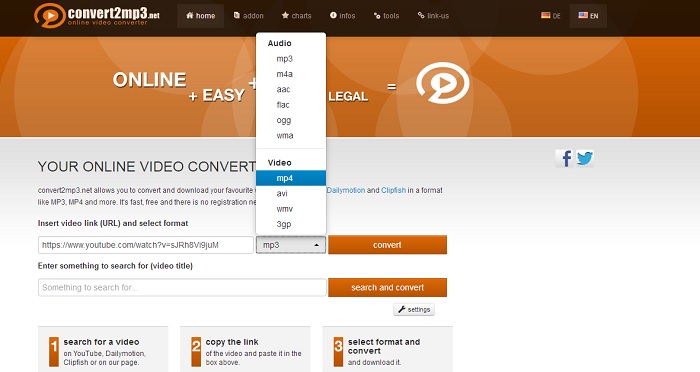Open the addon nav item
This screenshot has width=700, height=372.
tap(249, 16)
